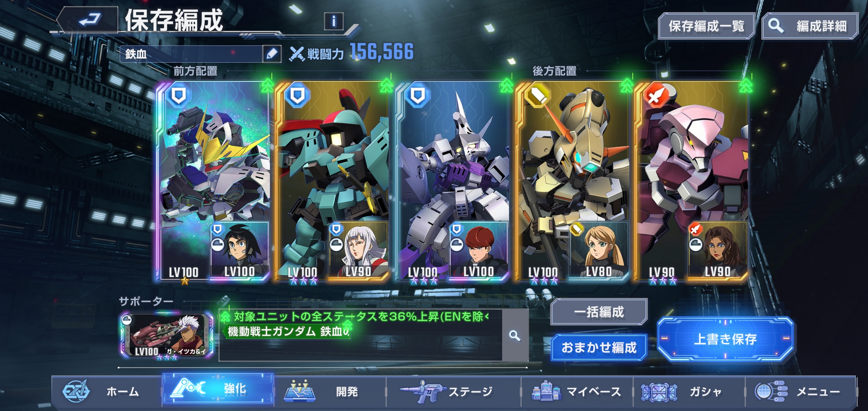The width and height of the screenshot is (868, 411).
Task: Click the 一括編成 button
Action: pos(599,312)
